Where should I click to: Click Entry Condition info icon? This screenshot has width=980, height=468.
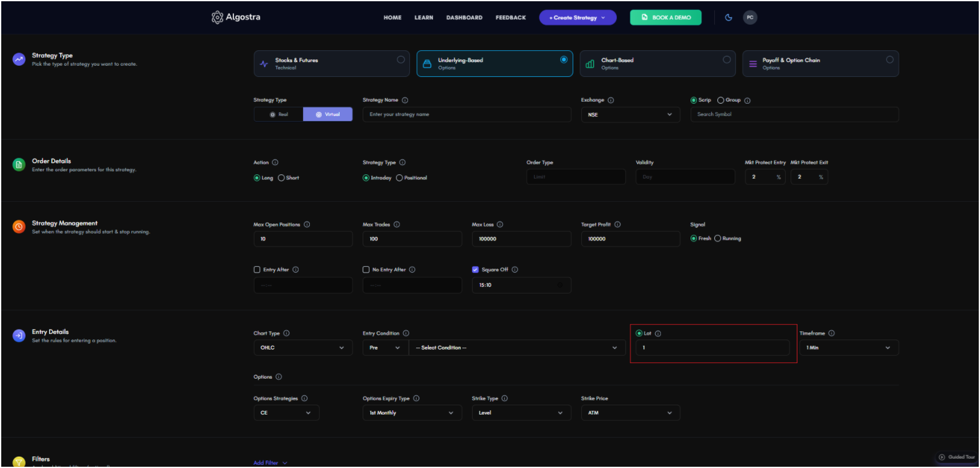click(406, 333)
